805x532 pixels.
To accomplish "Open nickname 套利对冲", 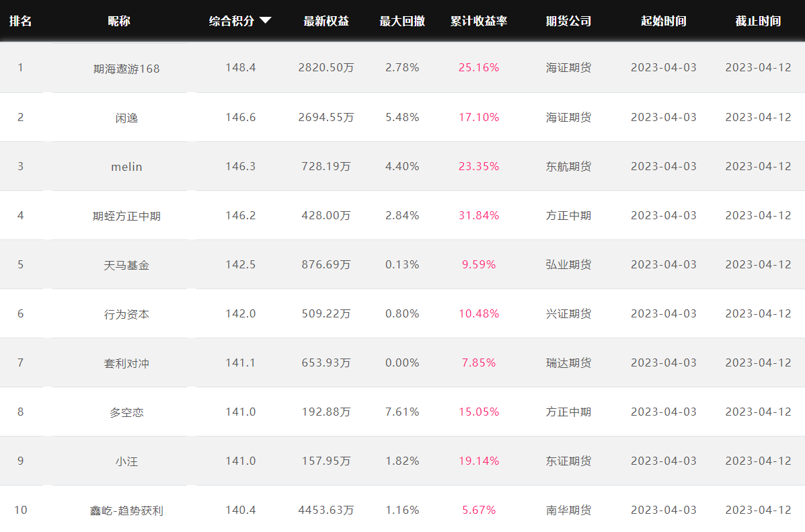I will point(126,364).
